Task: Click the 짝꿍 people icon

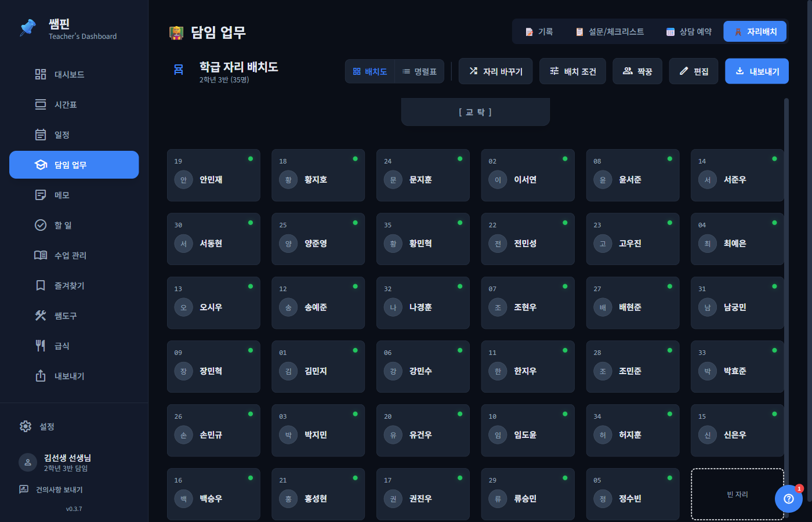Action: pos(628,71)
